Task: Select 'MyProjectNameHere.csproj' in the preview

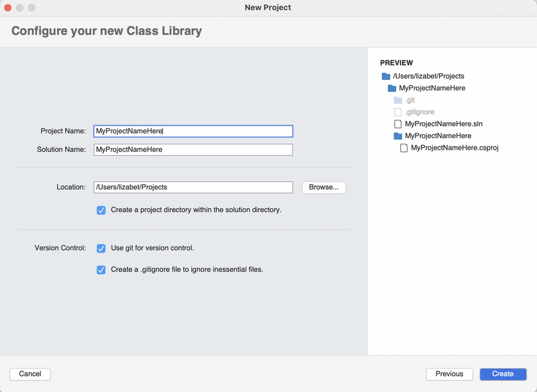Action: 454,148
